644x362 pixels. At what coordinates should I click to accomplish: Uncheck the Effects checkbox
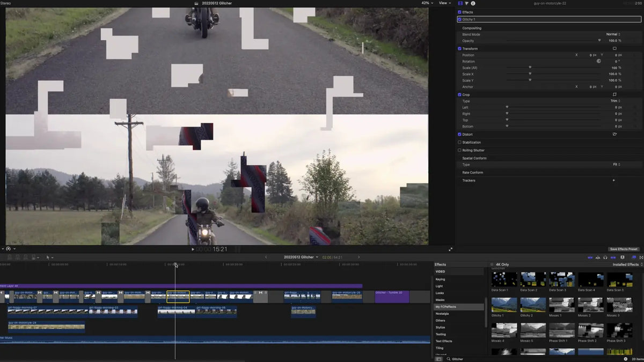click(x=459, y=12)
